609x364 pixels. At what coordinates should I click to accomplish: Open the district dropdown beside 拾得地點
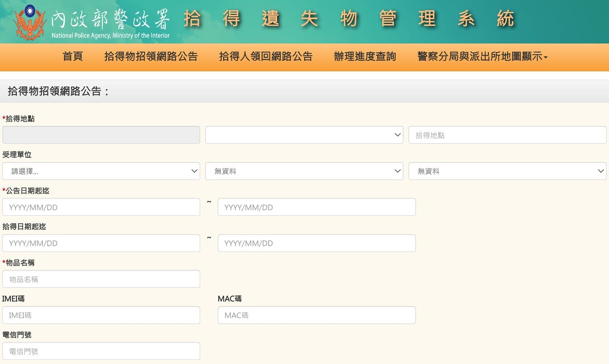click(x=304, y=135)
